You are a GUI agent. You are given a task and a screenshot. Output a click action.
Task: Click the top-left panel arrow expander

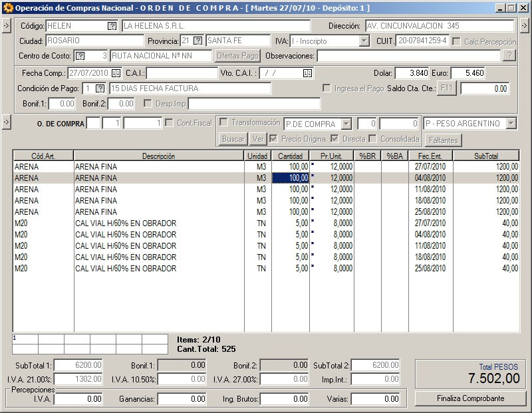pyautogui.click(x=5, y=25)
